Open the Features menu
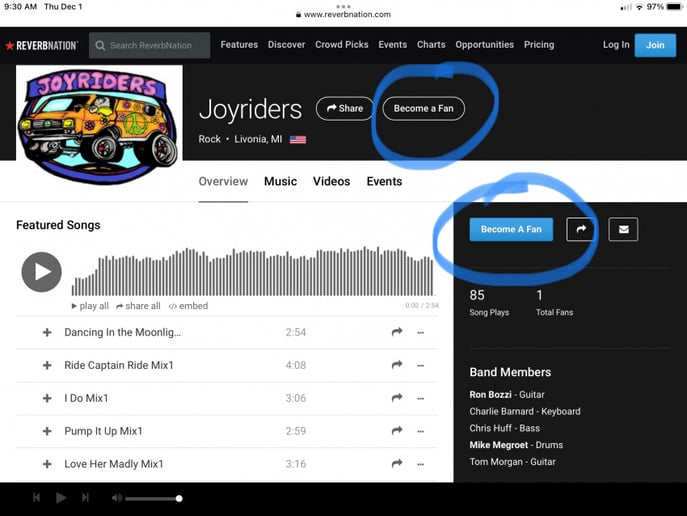This screenshot has height=516, width=687. click(x=239, y=45)
